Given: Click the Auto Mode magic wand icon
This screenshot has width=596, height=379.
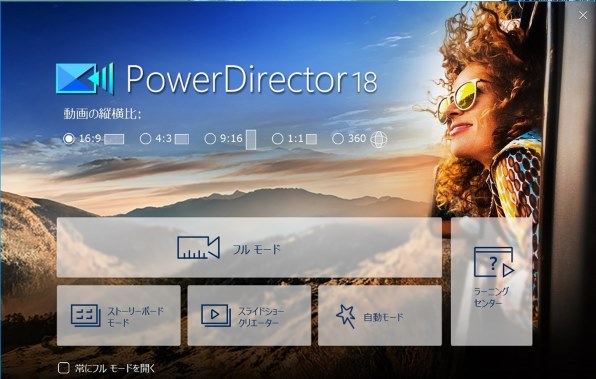Looking at the screenshot, I should click(346, 316).
